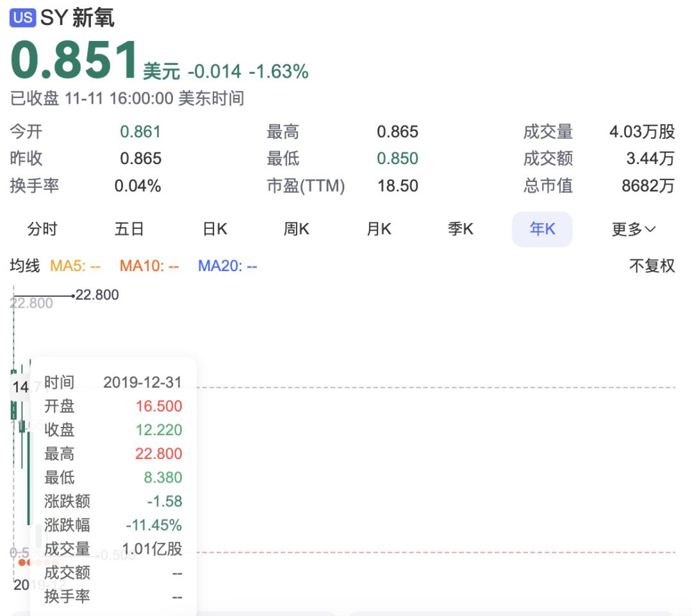Select the 日K chart tab

(x=215, y=229)
